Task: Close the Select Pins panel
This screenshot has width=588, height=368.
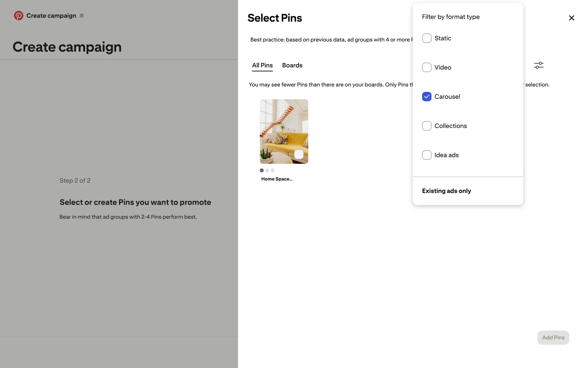Action: pos(571,18)
